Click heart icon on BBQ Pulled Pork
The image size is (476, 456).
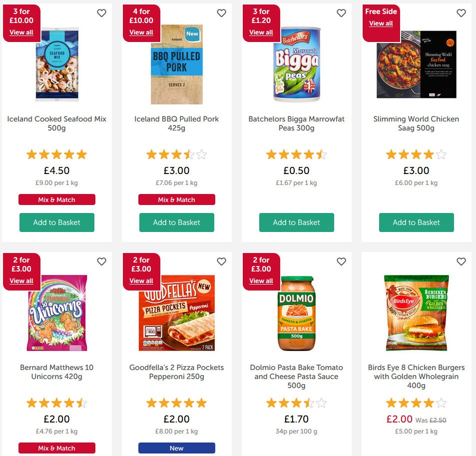tap(221, 13)
